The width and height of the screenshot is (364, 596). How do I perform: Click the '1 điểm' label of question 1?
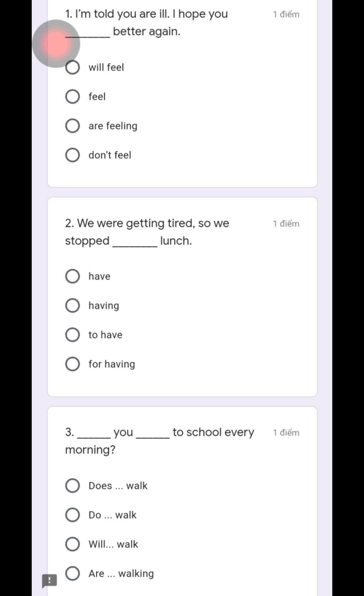click(x=286, y=14)
